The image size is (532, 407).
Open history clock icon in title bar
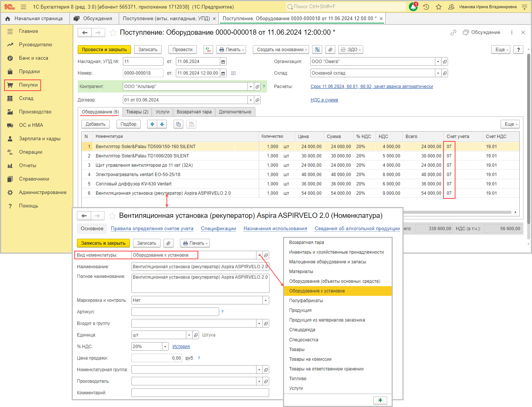tap(426, 7)
